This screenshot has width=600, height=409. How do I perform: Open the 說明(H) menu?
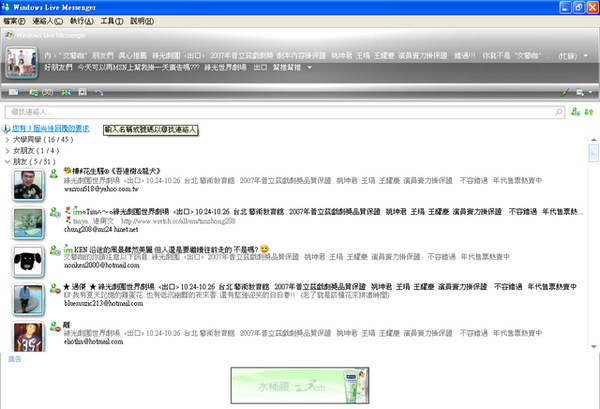click(x=142, y=21)
